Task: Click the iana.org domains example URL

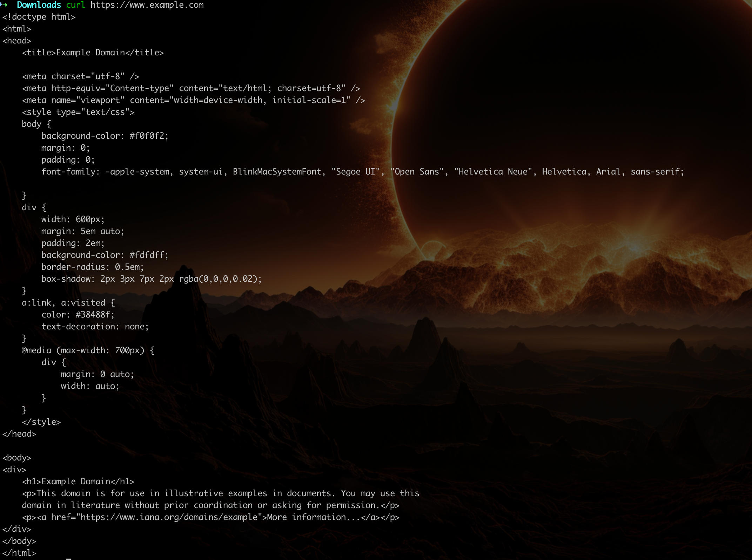Action: pos(169,517)
